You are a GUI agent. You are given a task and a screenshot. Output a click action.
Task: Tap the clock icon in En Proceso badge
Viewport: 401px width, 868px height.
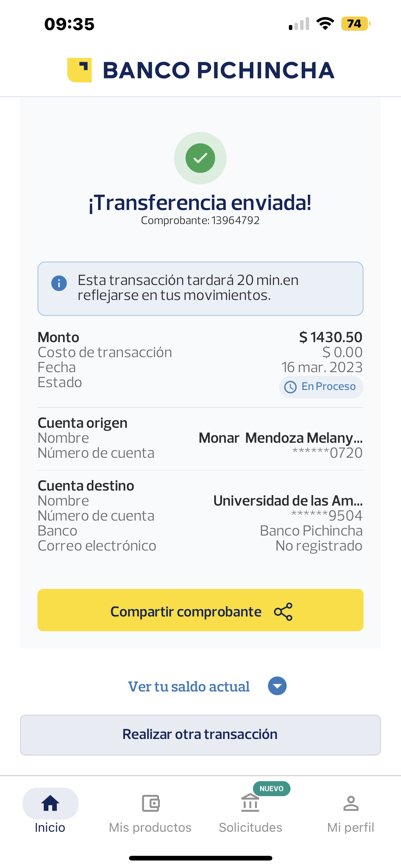(290, 387)
